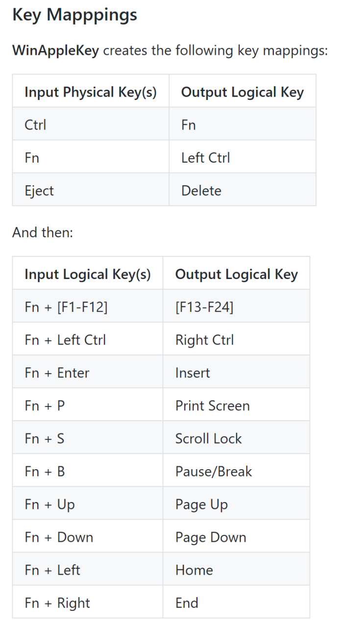This screenshot has height=630, width=364.
Task: Click the "Fn + Right" cell
Action: coord(57,603)
